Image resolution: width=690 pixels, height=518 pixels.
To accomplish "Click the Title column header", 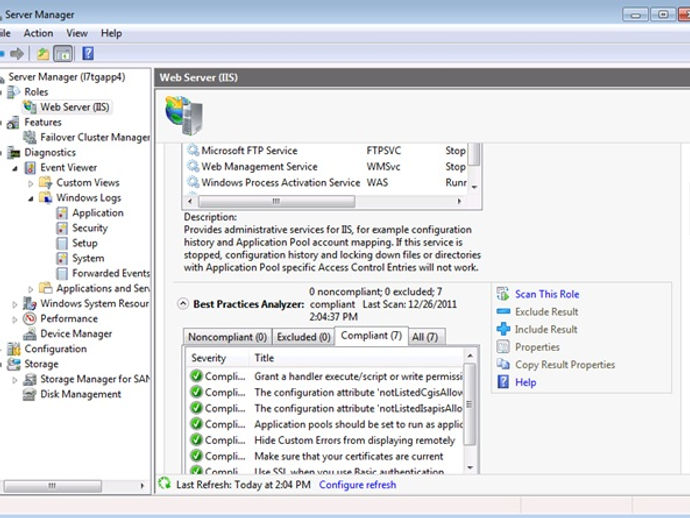I will click(x=357, y=358).
